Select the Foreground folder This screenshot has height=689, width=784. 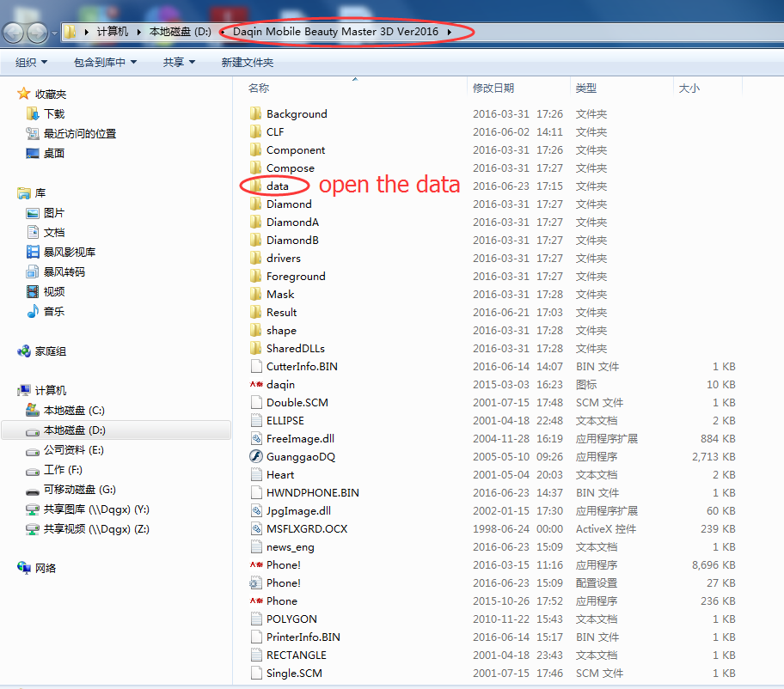296,277
